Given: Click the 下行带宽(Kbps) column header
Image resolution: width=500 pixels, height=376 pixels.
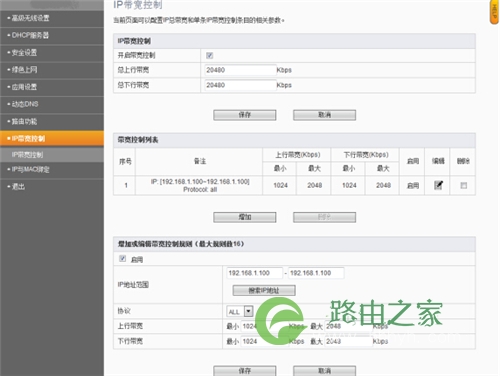Looking at the screenshot, I should click(366, 155).
